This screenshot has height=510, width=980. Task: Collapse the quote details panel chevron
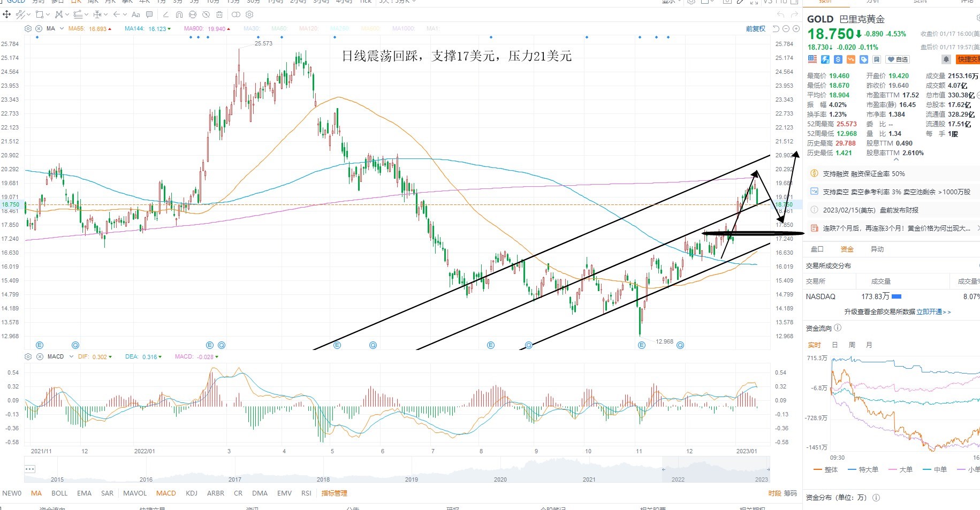tap(896, 159)
